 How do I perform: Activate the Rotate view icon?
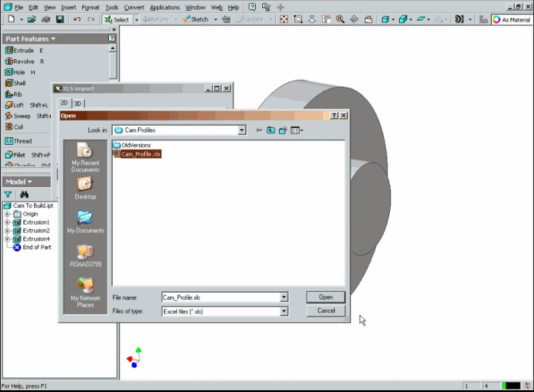(354, 19)
